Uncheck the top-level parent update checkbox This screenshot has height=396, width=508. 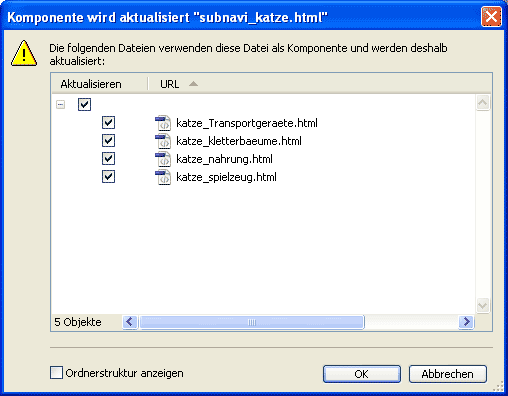pyautogui.click(x=84, y=104)
